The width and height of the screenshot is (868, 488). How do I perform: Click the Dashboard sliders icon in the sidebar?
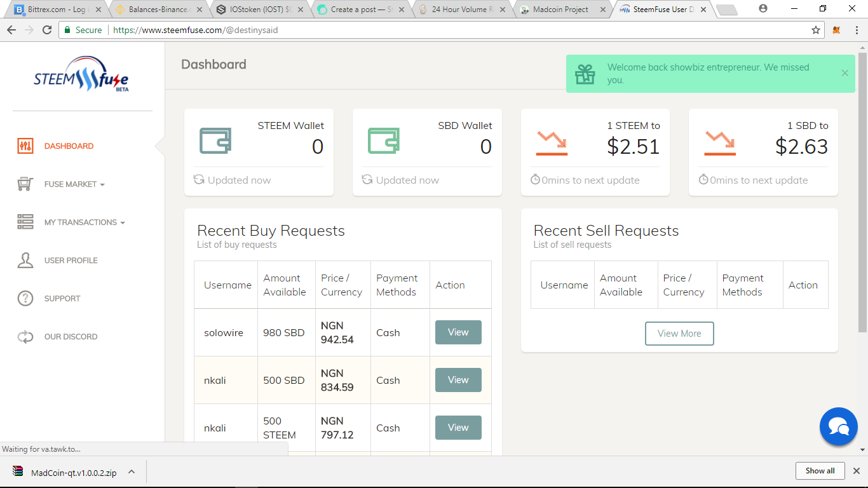(25, 146)
